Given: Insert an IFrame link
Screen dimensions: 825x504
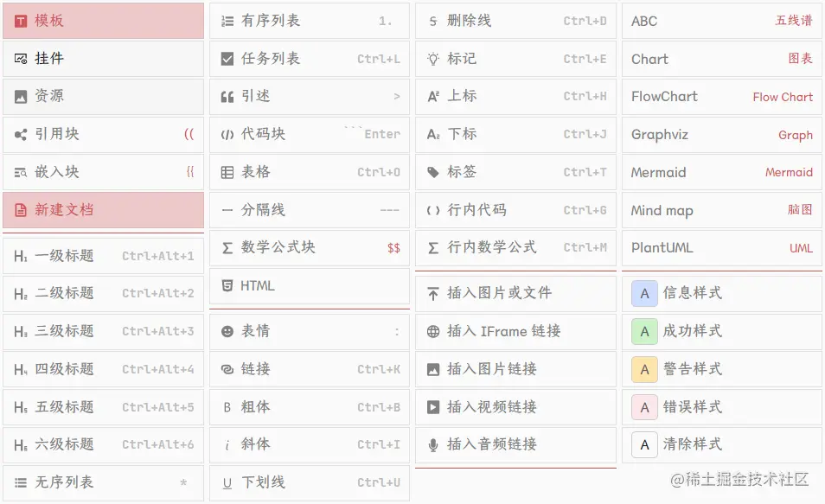Looking at the screenshot, I should [515, 331].
